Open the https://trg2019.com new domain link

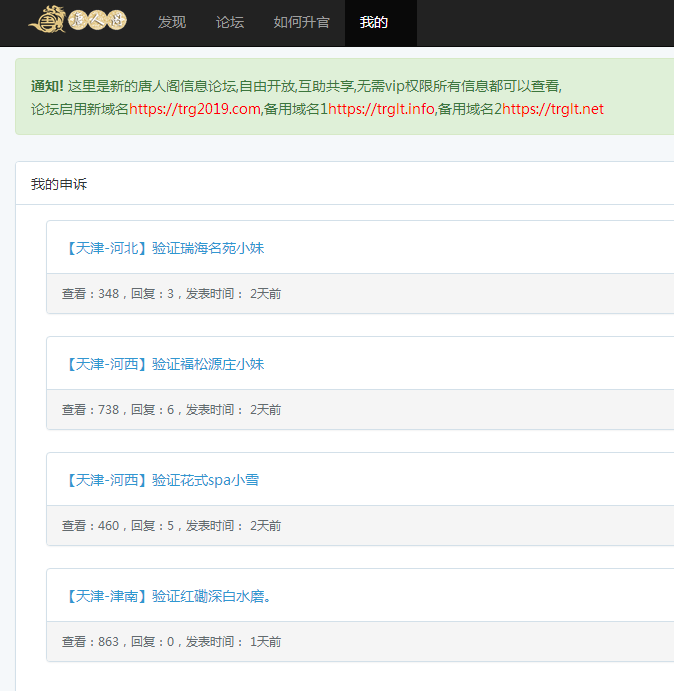click(x=195, y=109)
